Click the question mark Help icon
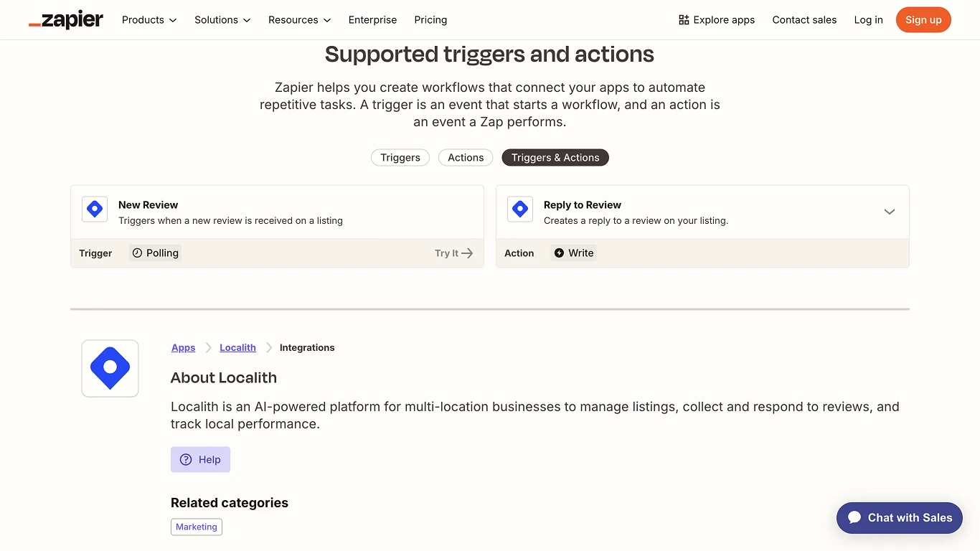This screenshot has height=551, width=980. pos(186,460)
